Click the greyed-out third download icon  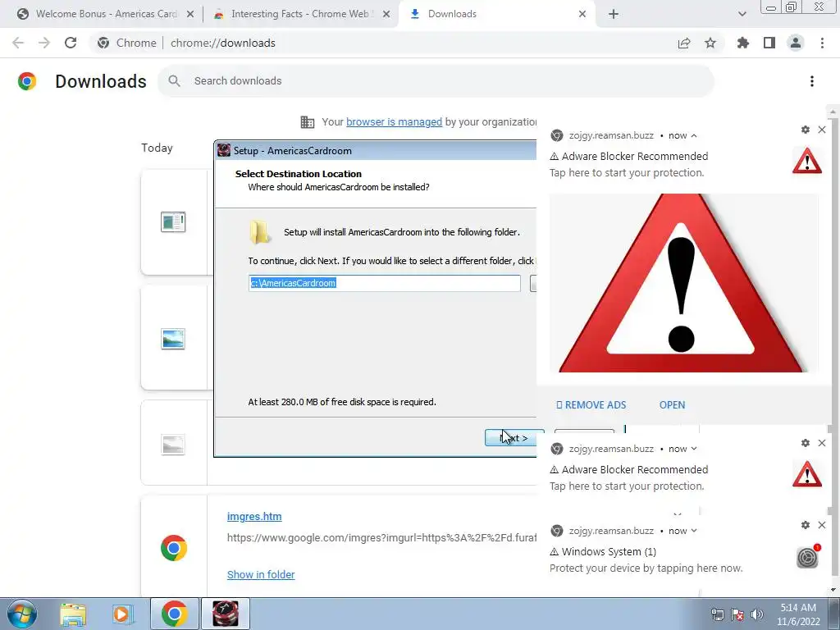(x=173, y=445)
